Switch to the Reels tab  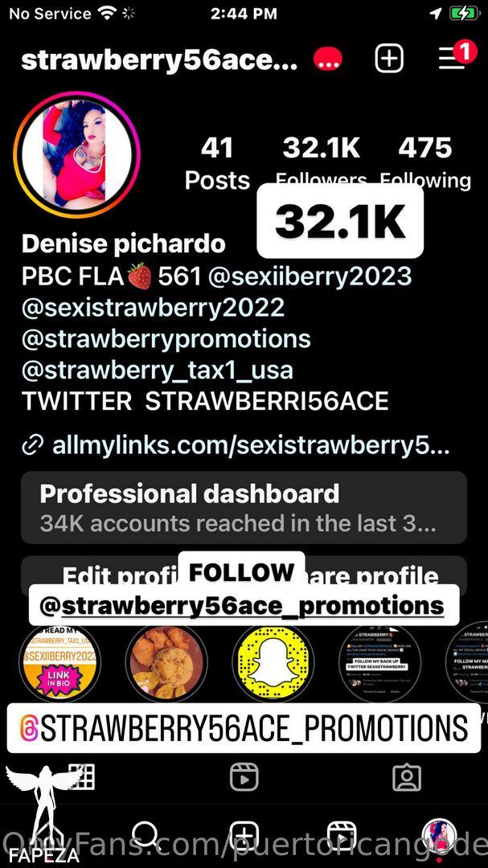coord(244,777)
